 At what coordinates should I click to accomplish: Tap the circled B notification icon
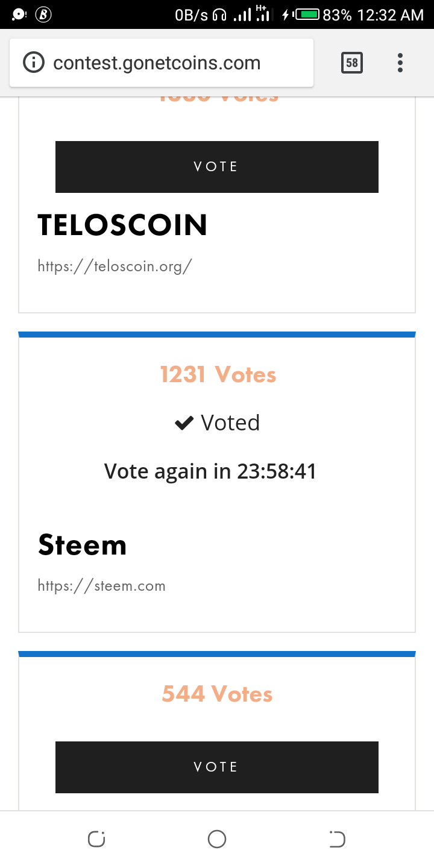[x=43, y=14]
